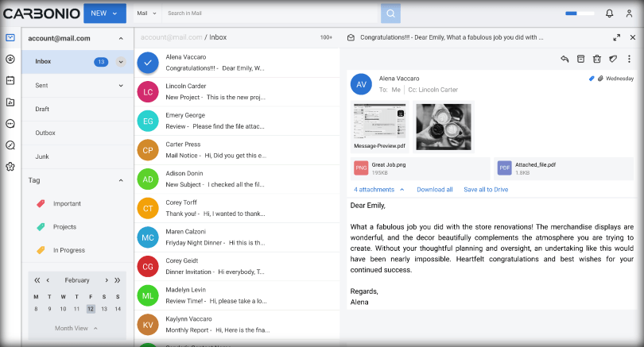Click the blue storage quota bar
This screenshot has height=347, width=644.
pos(580,13)
